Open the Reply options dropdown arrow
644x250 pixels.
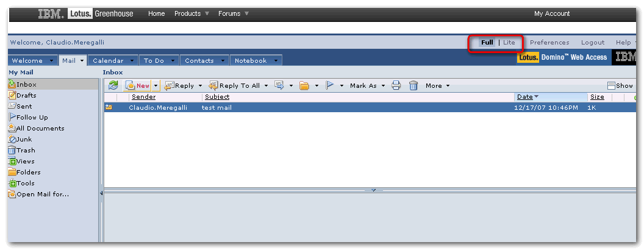[x=201, y=86]
